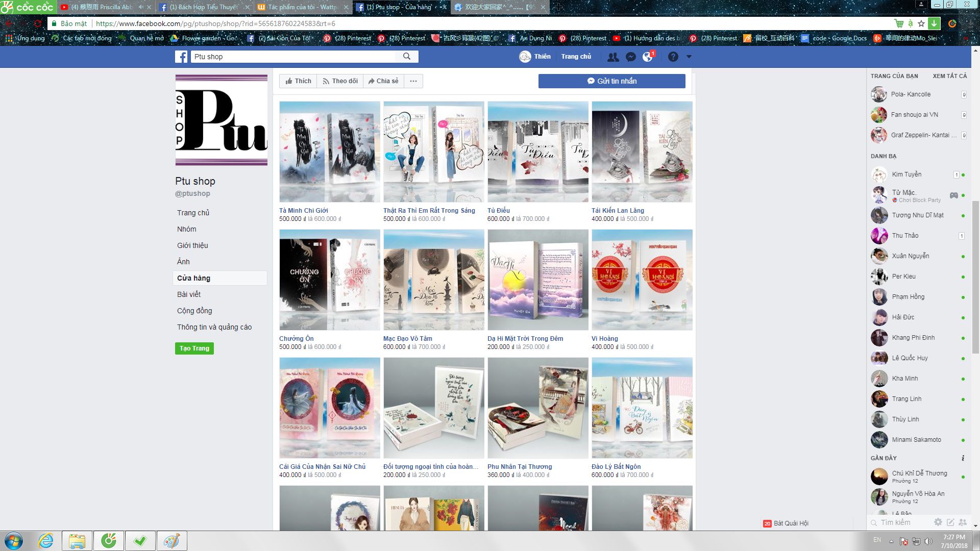This screenshot has width=980, height=551.
Task: Select Cửa hàng in page sidebar
Action: (x=220, y=278)
